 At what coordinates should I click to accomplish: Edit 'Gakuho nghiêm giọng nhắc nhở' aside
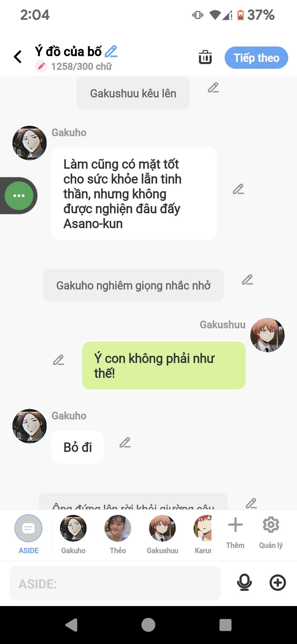pos(247,279)
